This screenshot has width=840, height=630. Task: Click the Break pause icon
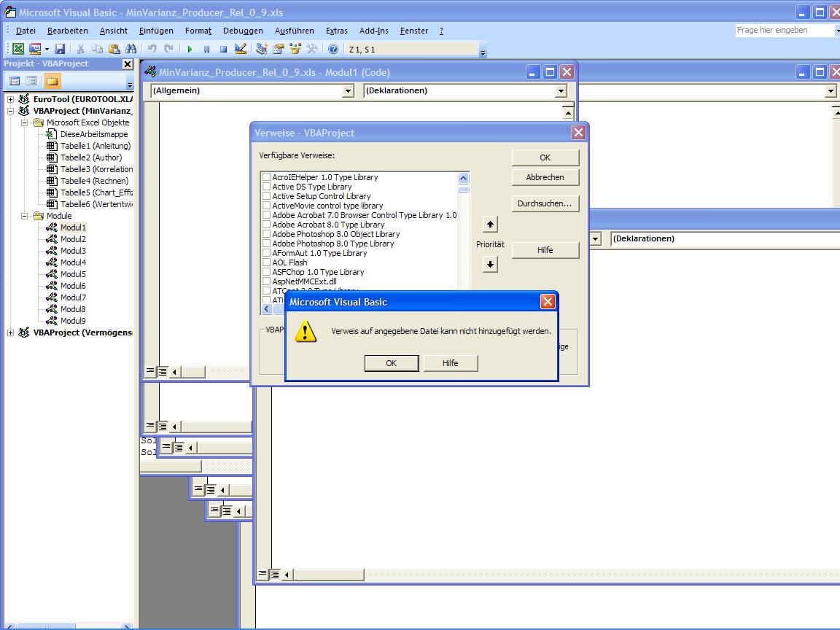[x=207, y=50]
